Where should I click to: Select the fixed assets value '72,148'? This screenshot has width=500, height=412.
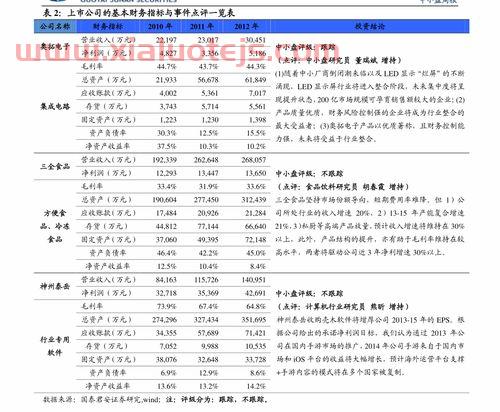point(255,240)
